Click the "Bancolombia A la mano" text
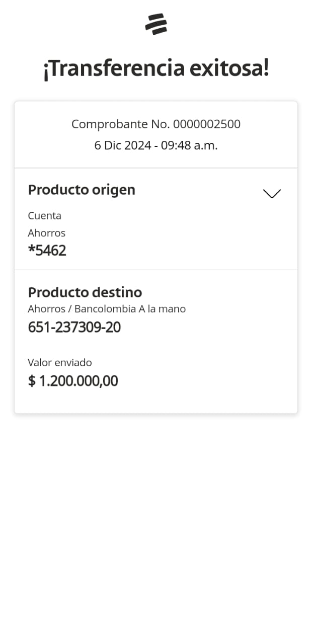Viewport: 312px width, 644px height. pos(130,309)
